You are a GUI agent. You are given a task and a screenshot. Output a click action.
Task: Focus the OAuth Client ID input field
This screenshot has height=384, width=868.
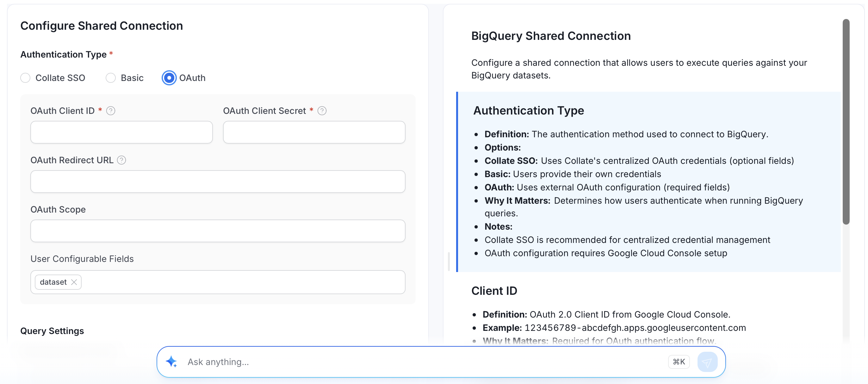pos(121,132)
